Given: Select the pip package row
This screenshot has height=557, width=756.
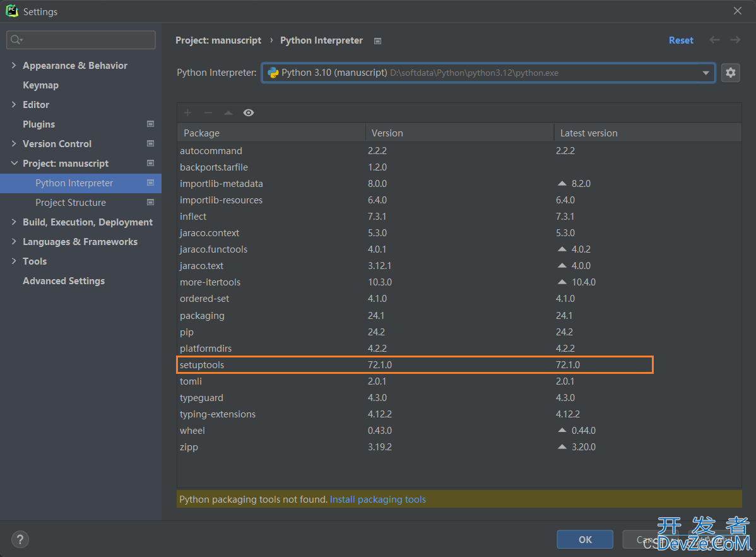Looking at the screenshot, I should point(459,332).
